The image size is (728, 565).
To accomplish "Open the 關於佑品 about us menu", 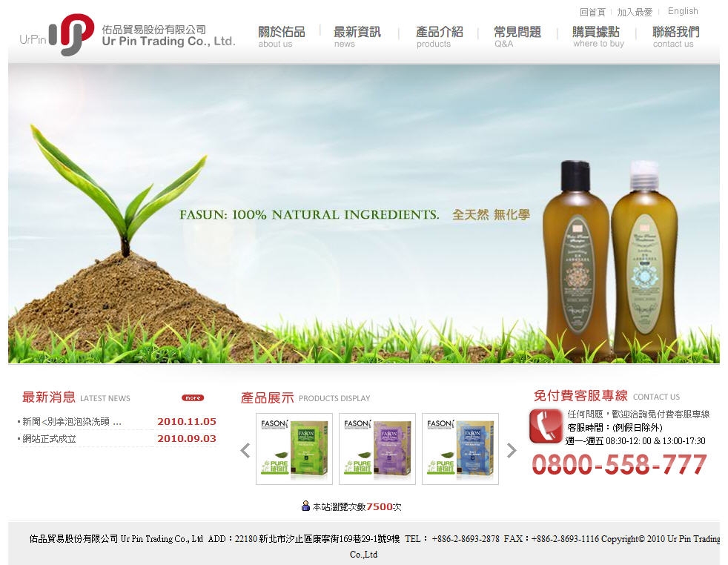I will tap(282, 36).
